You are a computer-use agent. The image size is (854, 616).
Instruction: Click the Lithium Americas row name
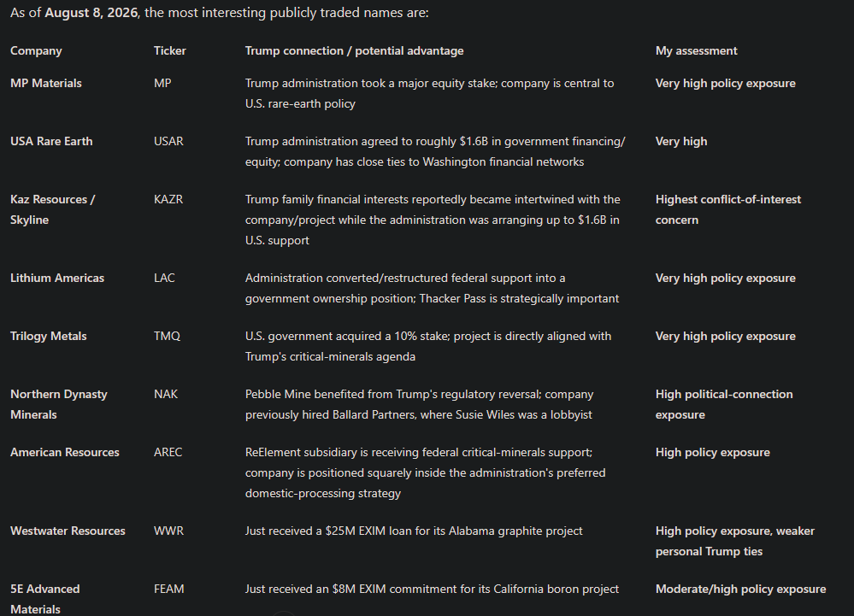[57, 278]
